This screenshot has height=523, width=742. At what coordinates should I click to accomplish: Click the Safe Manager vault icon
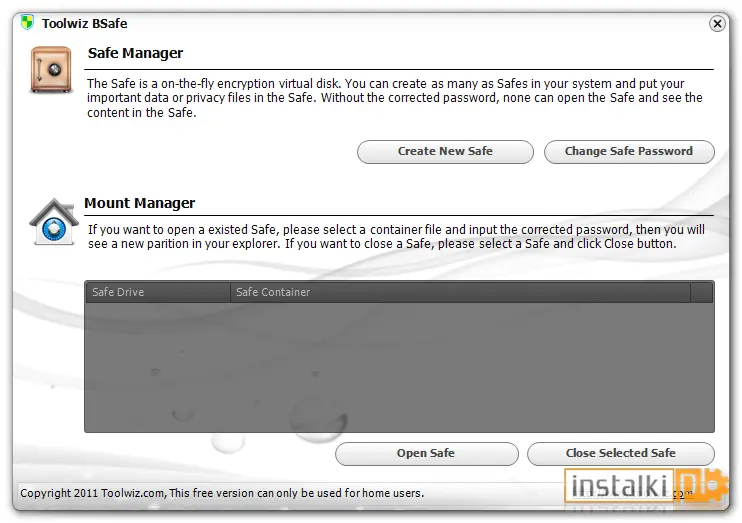pos(51,70)
